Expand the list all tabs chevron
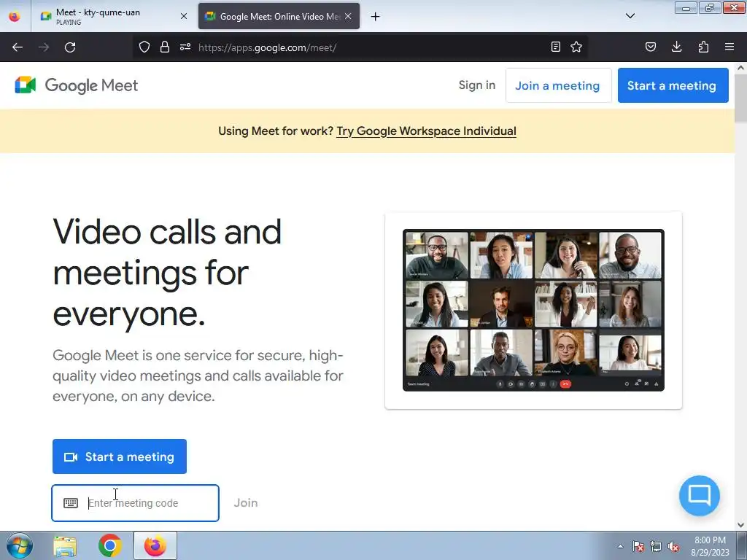 (630, 16)
